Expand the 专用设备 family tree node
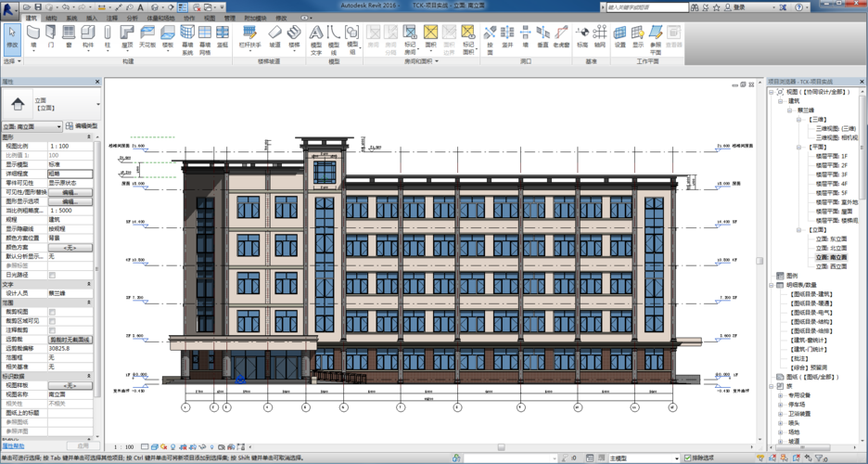This screenshot has height=464, width=868. [x=781, y=395]
